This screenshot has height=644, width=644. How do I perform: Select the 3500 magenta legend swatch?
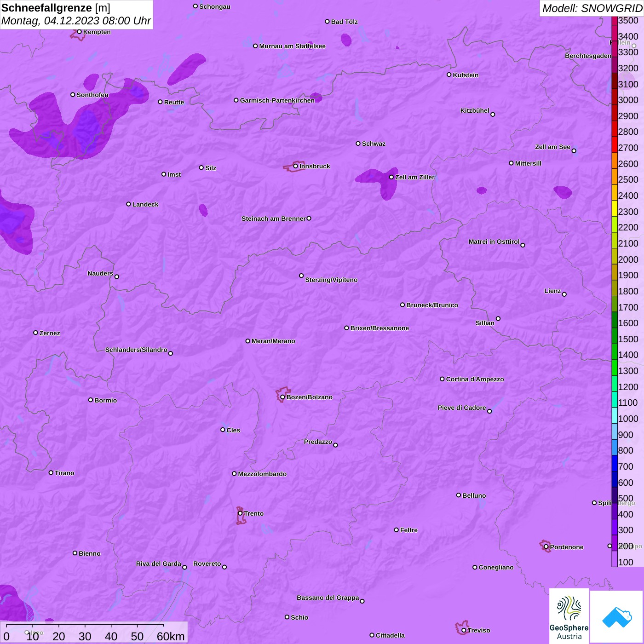pos(615,20)
